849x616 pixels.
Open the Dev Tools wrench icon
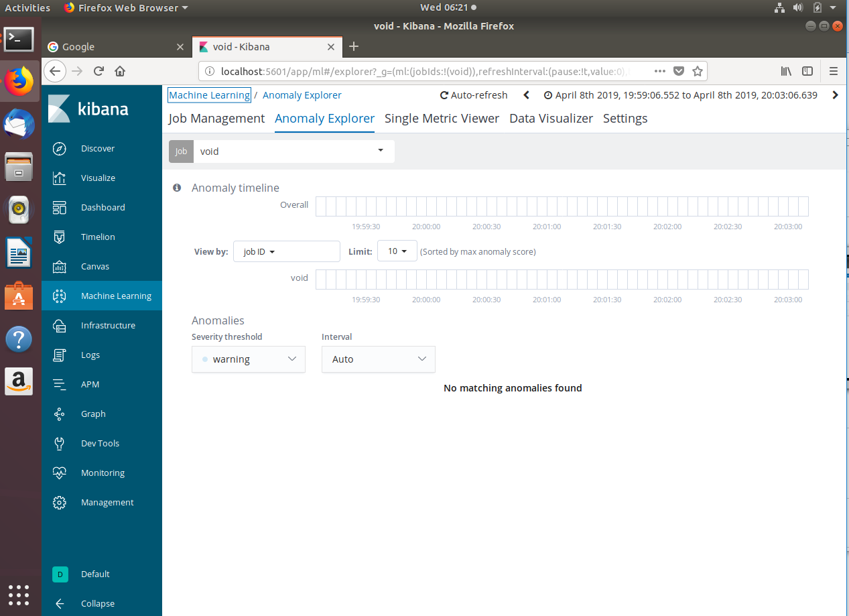(60, 444)
